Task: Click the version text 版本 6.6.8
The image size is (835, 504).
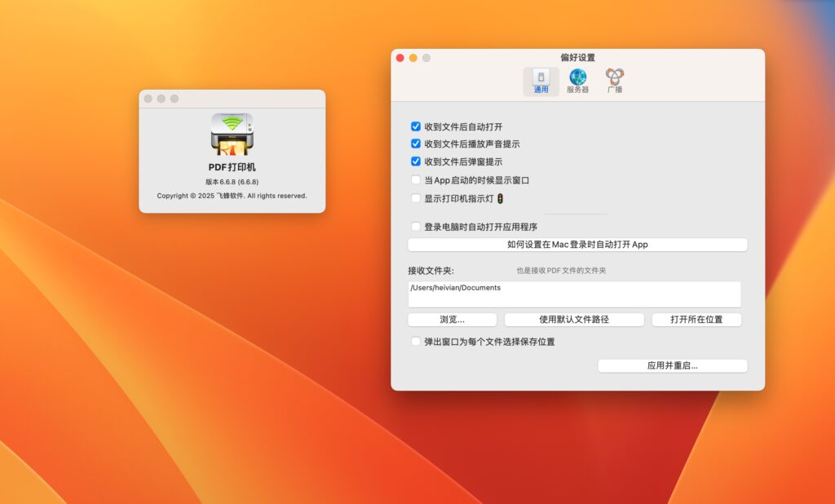Action: coord(233,183)
